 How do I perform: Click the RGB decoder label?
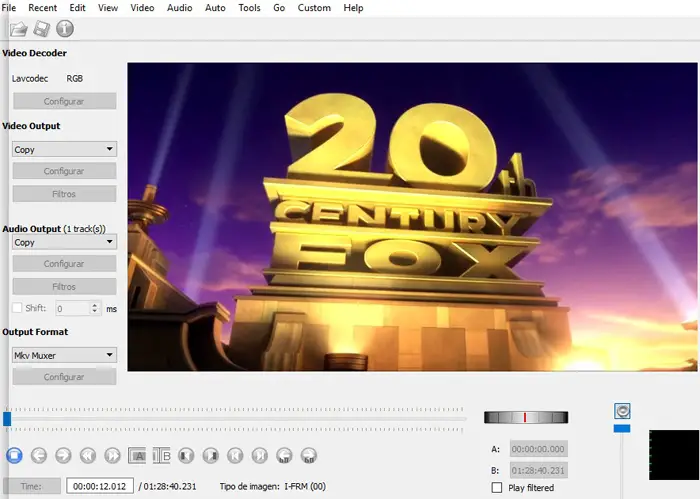click(x=75, y=79)
